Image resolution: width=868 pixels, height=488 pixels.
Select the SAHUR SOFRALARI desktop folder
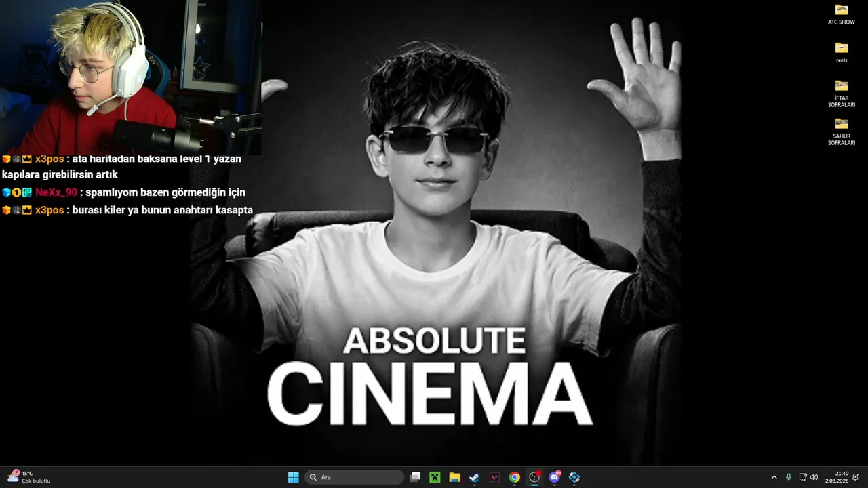(842, 131)
